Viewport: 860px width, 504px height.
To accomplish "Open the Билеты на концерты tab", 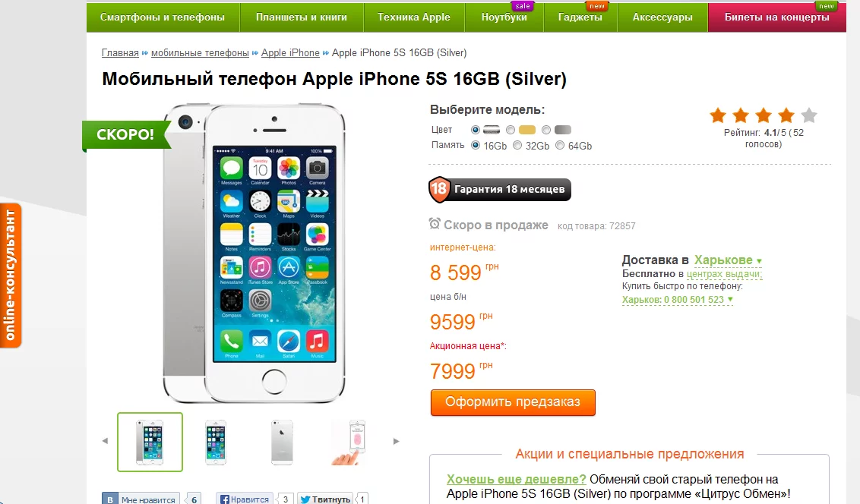I will click(776, 17).
